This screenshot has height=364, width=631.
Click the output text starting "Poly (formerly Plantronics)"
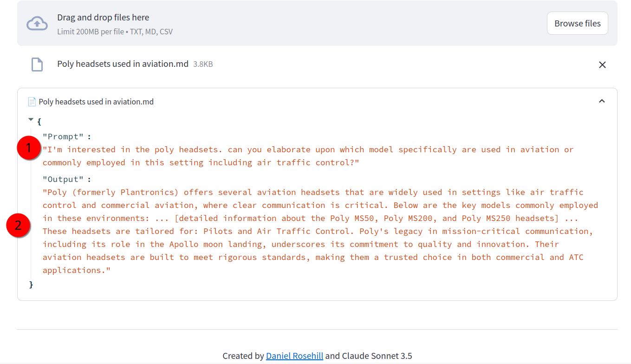[x=320, y=231]
